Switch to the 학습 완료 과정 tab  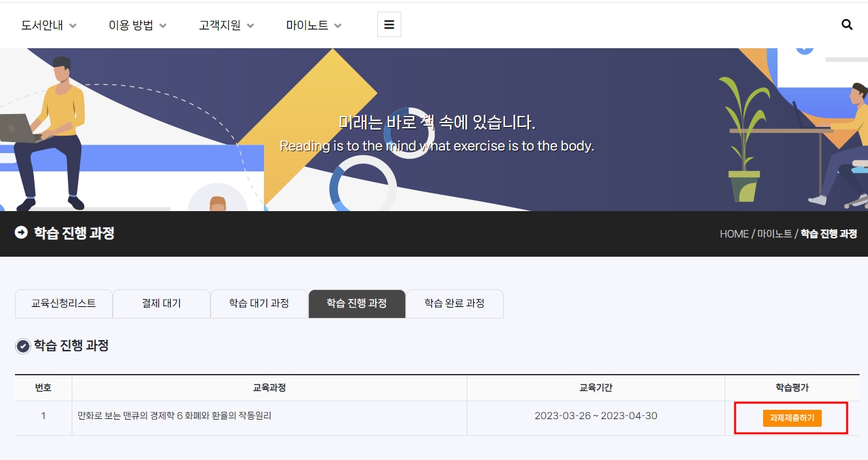[x=454, y=304]
